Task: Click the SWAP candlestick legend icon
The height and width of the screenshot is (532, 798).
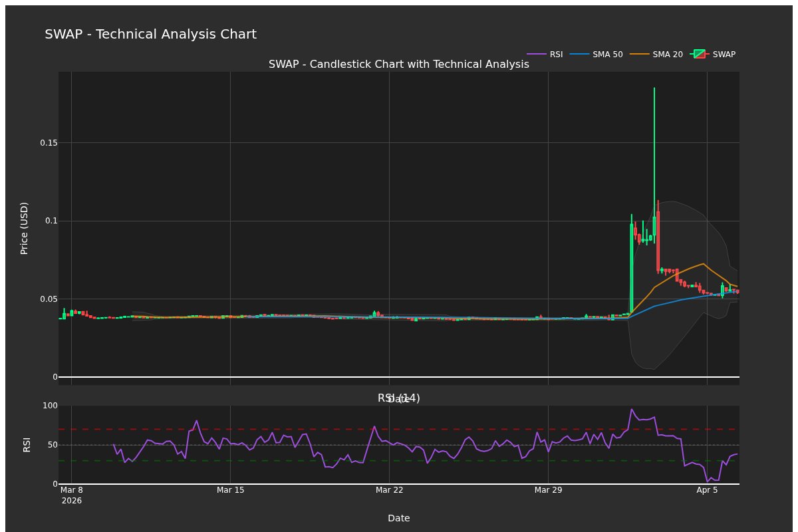Action: 700,55
